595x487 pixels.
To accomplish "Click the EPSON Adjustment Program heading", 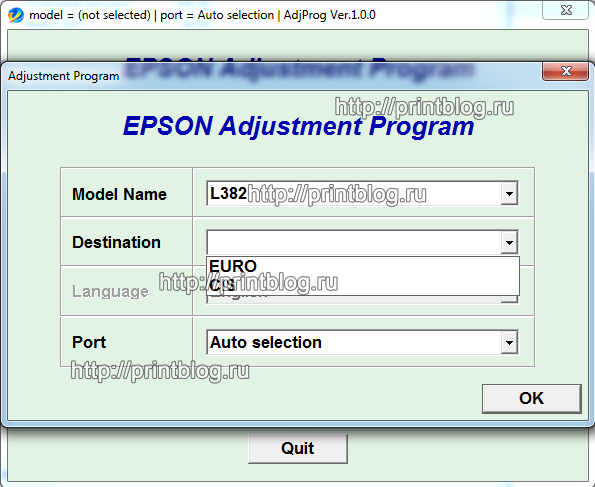I will click(x=298, y=126).
